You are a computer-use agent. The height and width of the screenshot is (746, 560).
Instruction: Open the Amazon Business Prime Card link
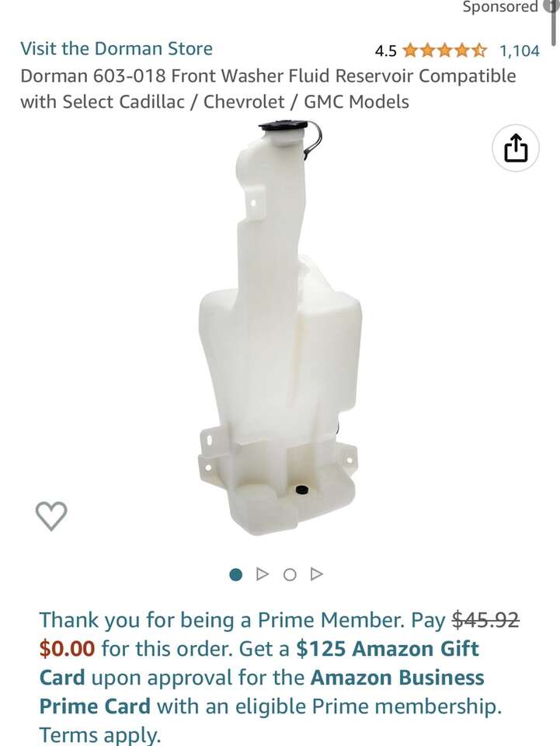[262, 692]
